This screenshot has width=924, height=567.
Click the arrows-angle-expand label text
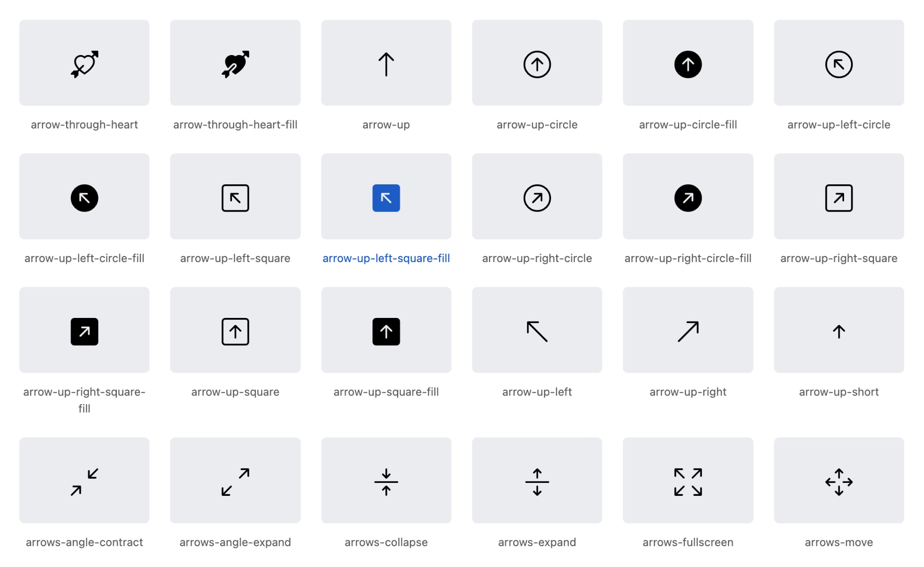click(x=235, y=542)
